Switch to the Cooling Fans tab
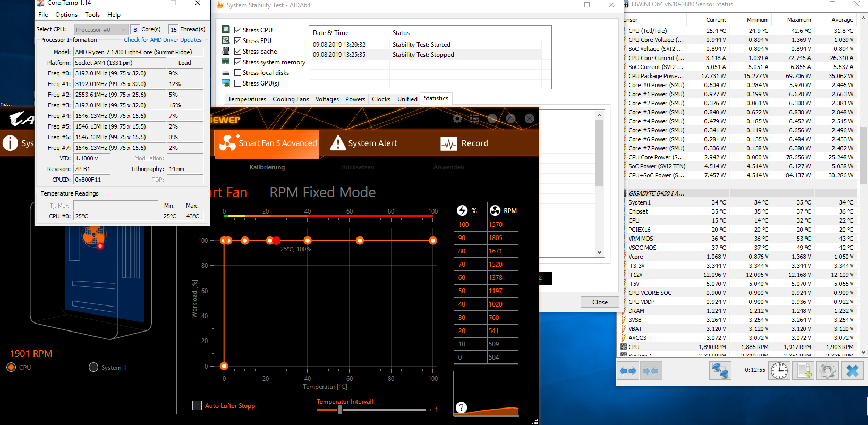Screen dimensions: 868x425 point(291,99)
